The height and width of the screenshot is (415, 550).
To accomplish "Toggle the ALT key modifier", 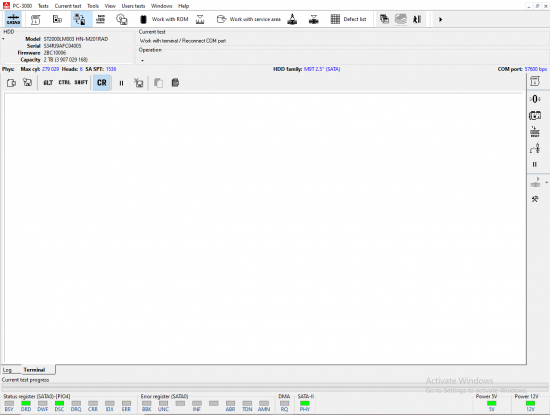I will [x=48, y=83].
